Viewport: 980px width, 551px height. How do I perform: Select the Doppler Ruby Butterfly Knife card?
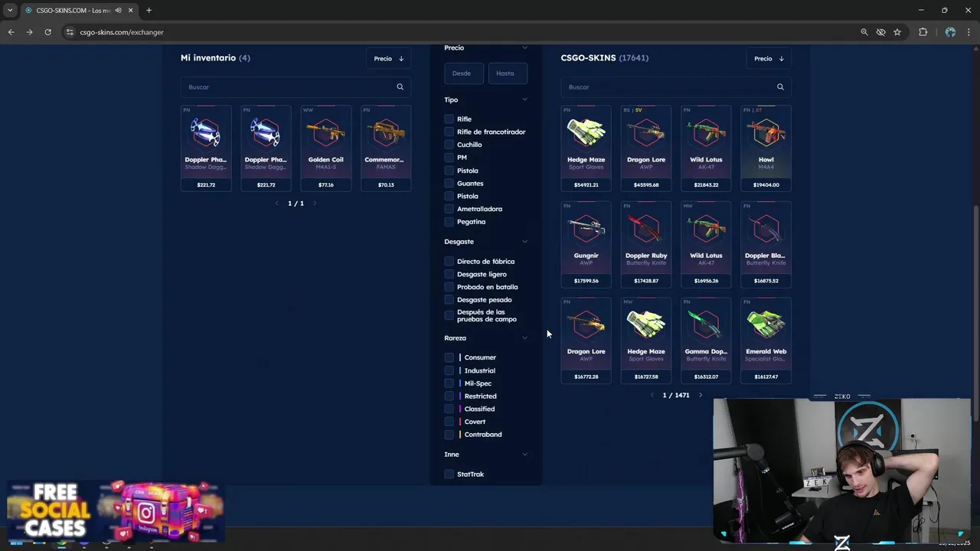(x=646, y=244)
